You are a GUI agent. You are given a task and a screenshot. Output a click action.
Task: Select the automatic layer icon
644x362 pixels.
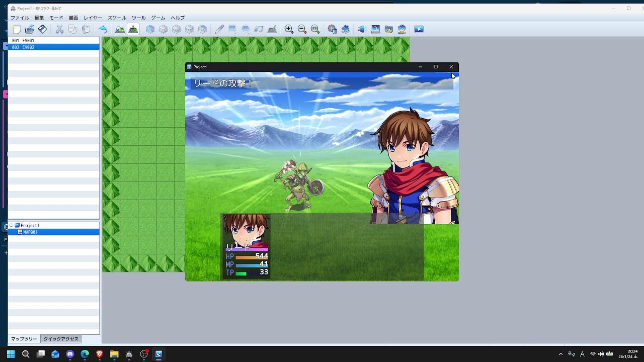click(150, 29)
